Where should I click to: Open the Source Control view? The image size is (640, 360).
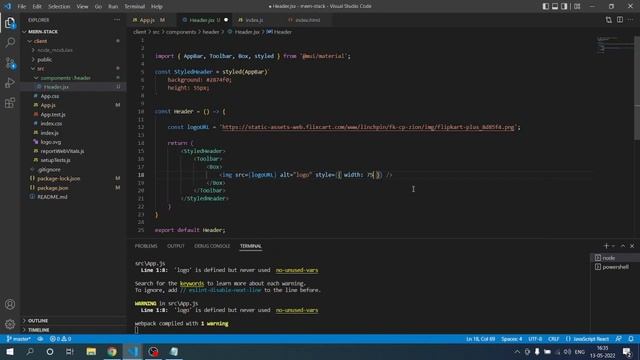click(10, 62)
